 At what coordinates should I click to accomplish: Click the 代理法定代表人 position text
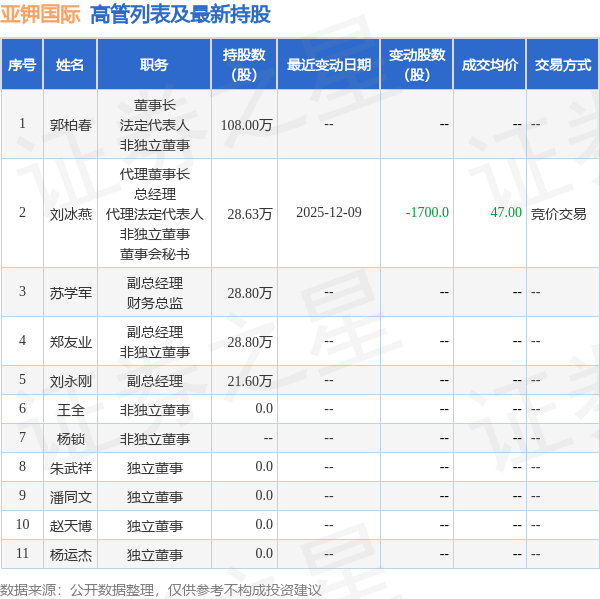click(155, 214)
